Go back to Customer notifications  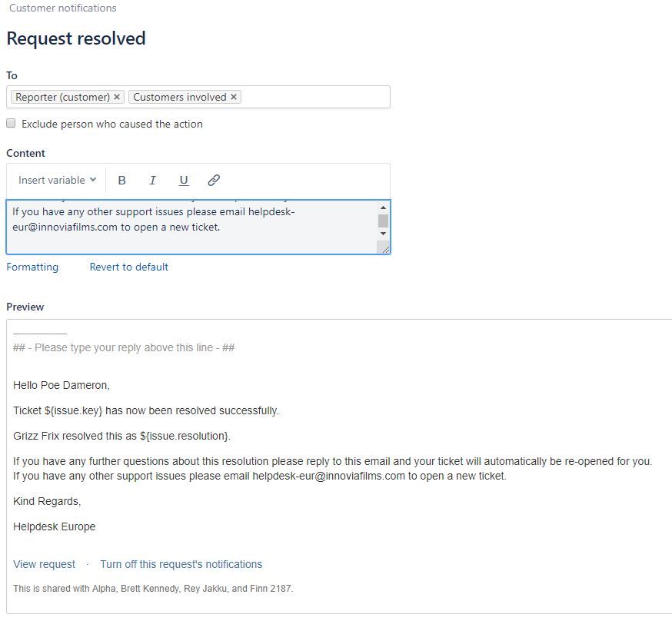click(x=61, y=8)
